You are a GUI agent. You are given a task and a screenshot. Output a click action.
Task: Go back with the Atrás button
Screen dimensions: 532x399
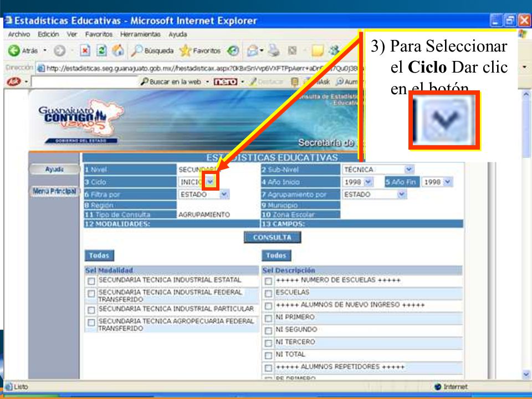pos(23,51)
